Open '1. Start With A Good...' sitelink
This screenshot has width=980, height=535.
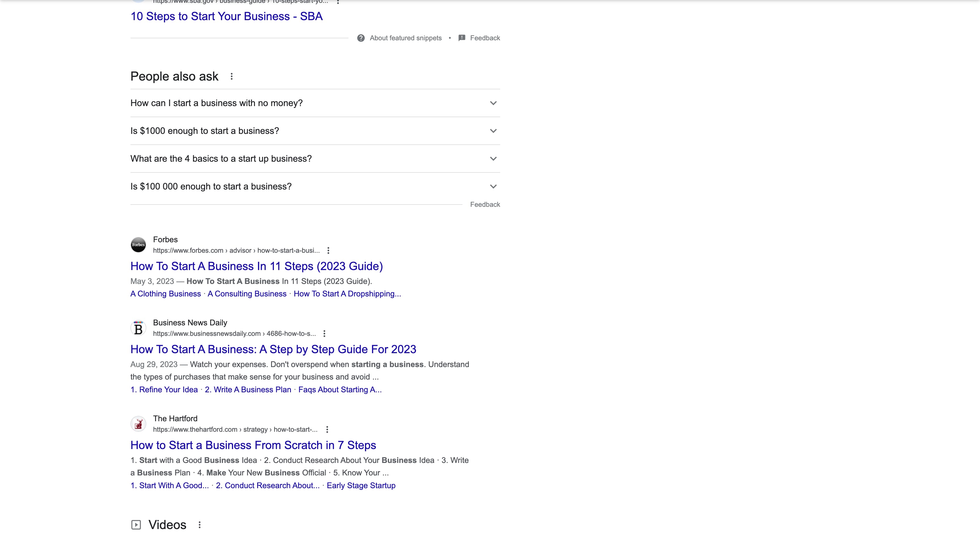(169, 486)
